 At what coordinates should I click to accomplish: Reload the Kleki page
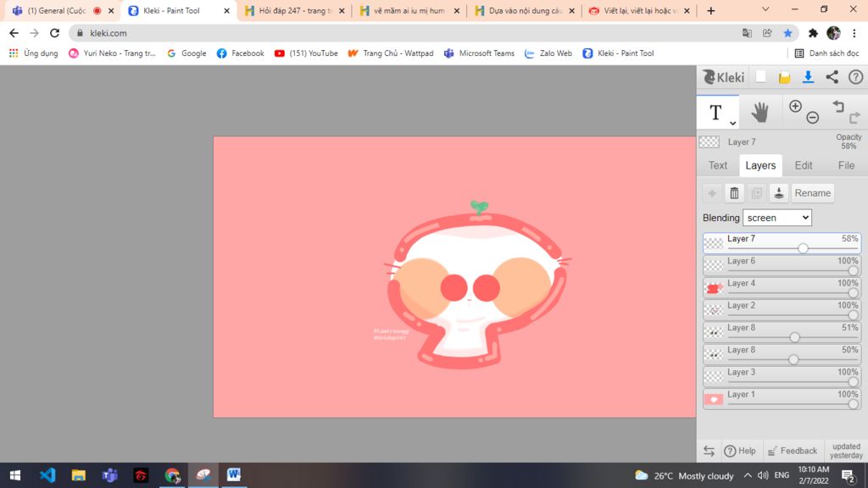click(x=54, y=33)
